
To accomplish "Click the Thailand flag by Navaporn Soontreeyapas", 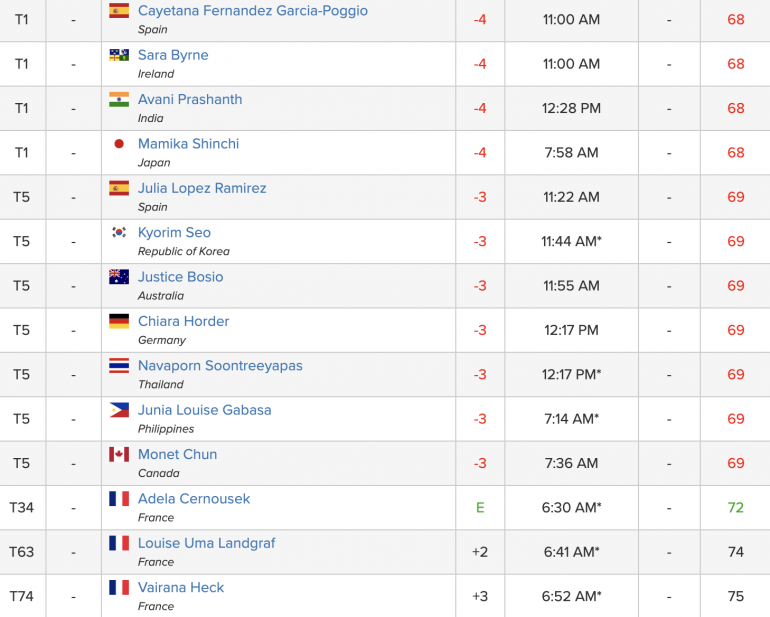I will pyautogui.click(x=119, y=365).
